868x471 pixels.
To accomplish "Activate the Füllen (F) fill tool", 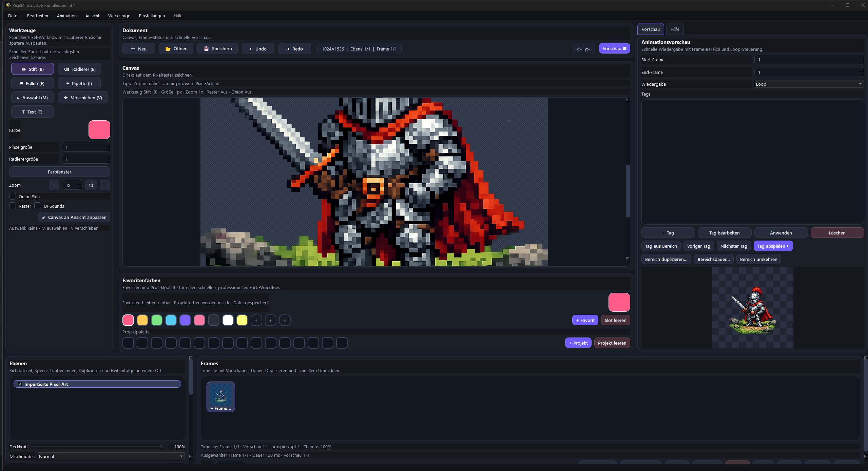I will tap(33, 83).
